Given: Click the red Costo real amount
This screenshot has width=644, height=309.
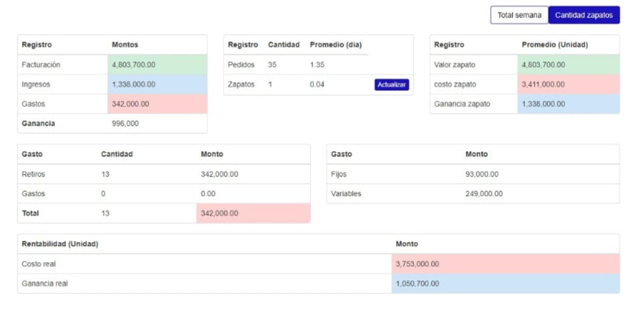Looking at the screenshot, I should coord(505,264).
